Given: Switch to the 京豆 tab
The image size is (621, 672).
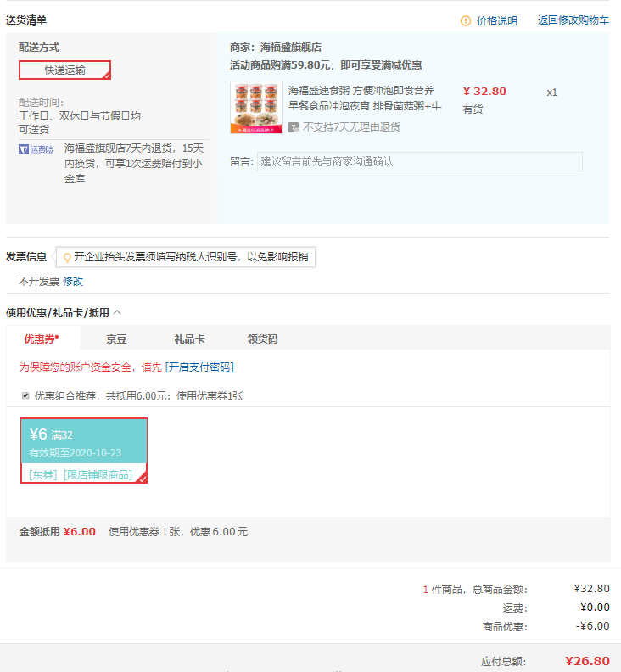Looking at the screenshot, I should click(x=116, y=339).
